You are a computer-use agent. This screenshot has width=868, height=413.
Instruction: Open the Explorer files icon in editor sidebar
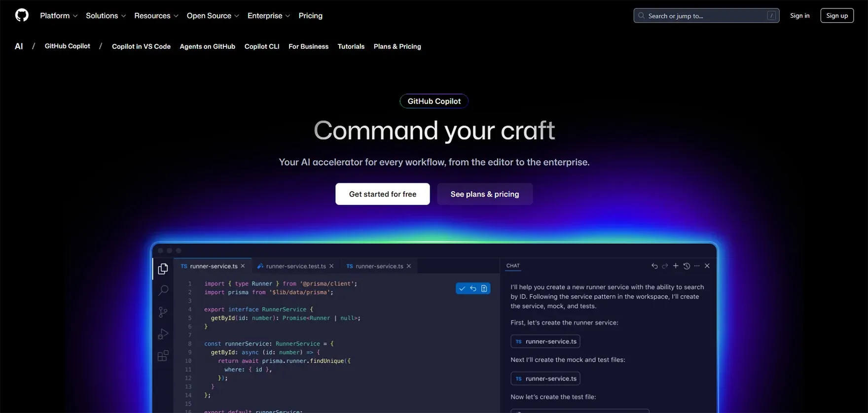click(x=163, y=269)
